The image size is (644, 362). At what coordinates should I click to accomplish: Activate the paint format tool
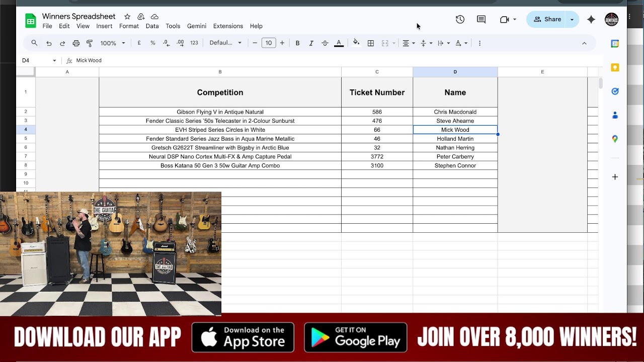(90, 43)
